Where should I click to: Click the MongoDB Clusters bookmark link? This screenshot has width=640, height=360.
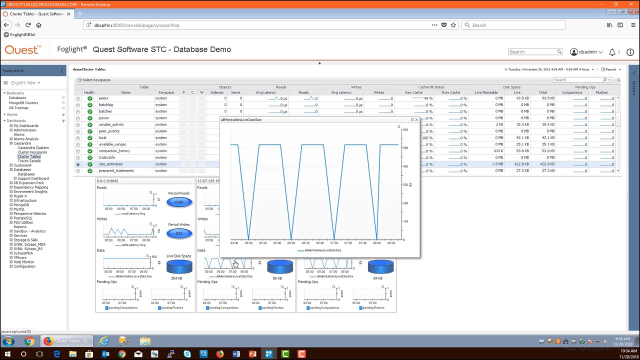(24, 103)
